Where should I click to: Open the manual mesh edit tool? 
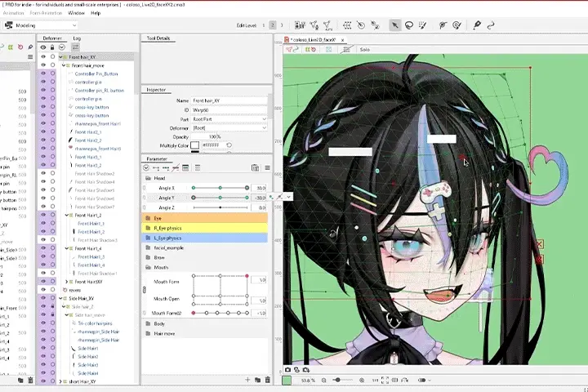pos(314,25)
